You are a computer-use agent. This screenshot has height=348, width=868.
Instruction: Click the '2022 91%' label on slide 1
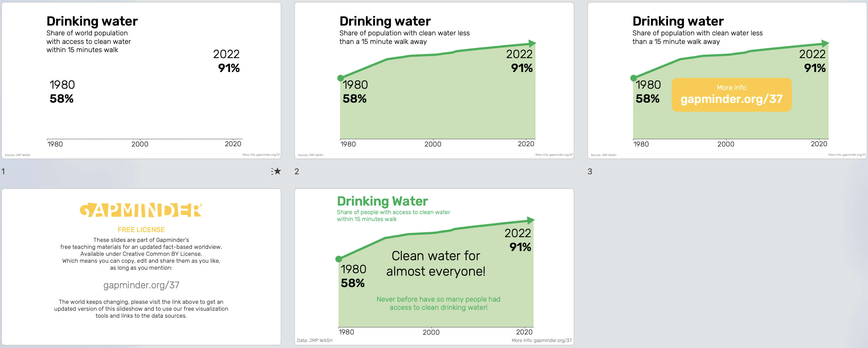tap(226, 61)
